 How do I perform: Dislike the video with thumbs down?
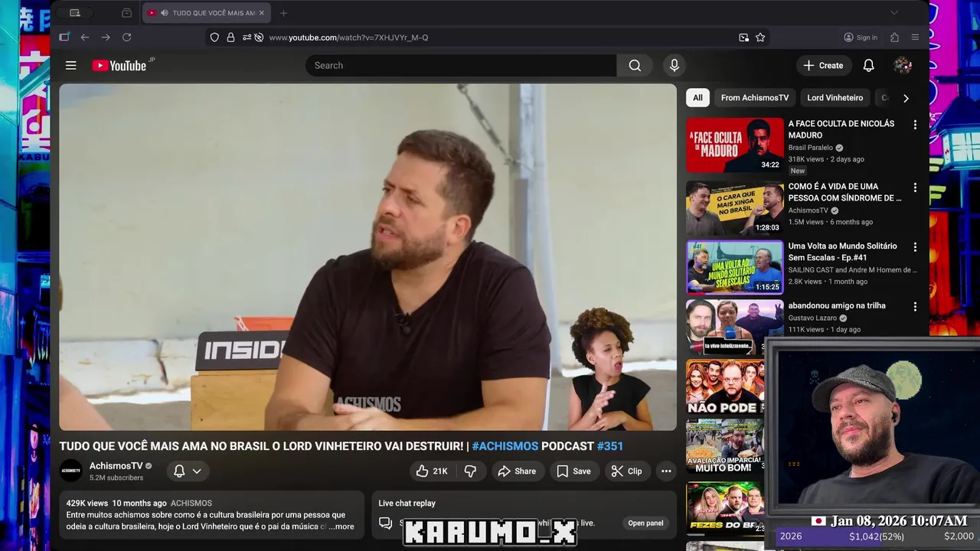[x=470, y=471]
